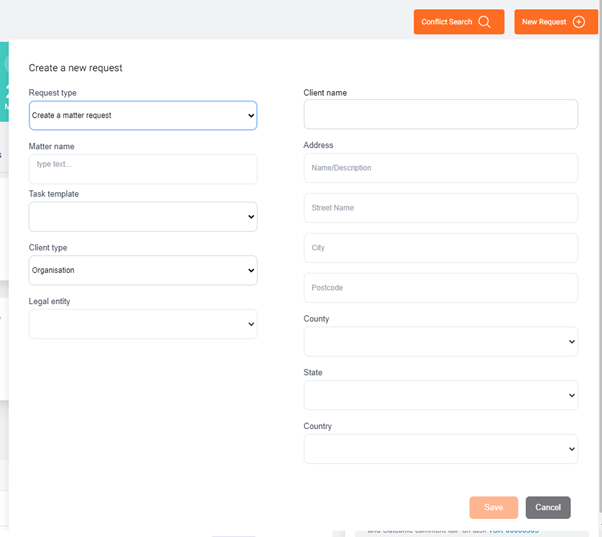602x537 pixels.
Task: Click into the City field
Action: click(x=441, y=248)
